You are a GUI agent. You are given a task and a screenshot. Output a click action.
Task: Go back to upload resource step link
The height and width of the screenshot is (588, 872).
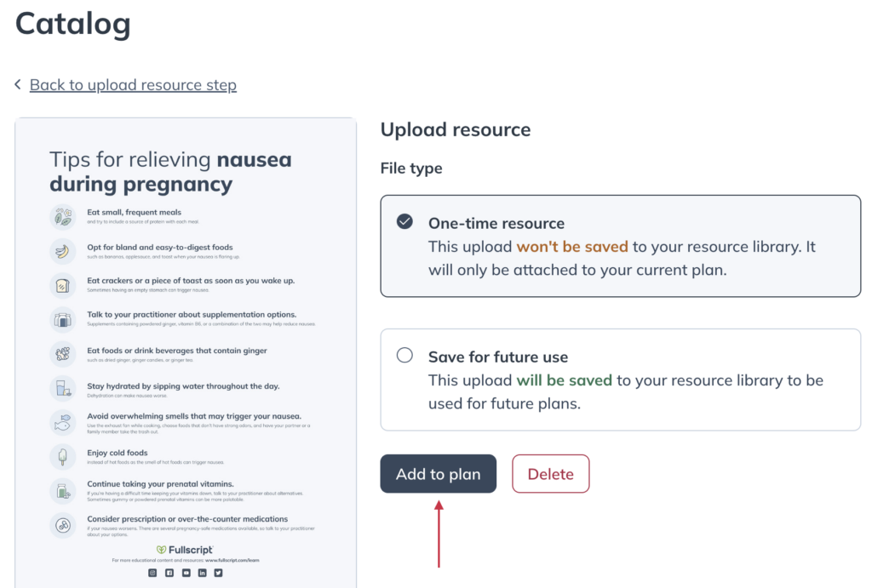(x=133, y=84)
